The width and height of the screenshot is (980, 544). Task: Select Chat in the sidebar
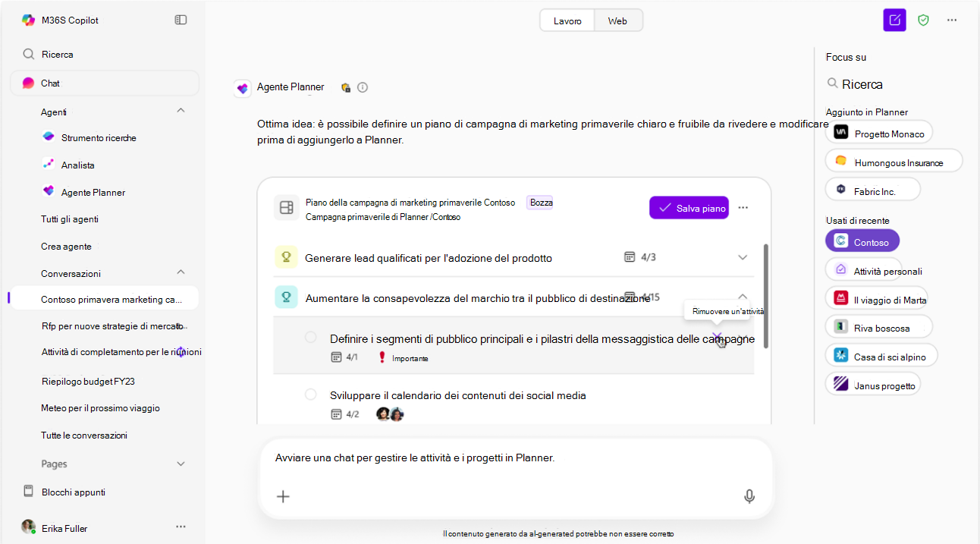coord(105,83)
